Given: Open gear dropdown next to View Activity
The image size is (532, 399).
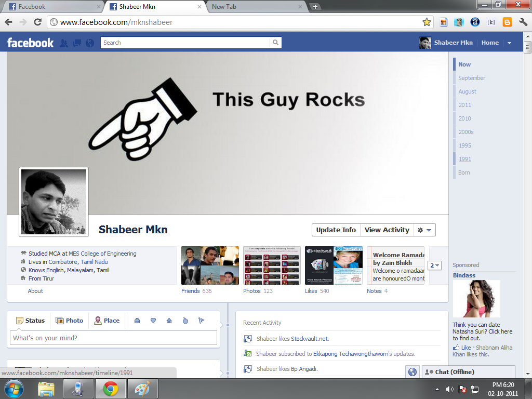Looking at the screenshot, I should pos(424,230).
